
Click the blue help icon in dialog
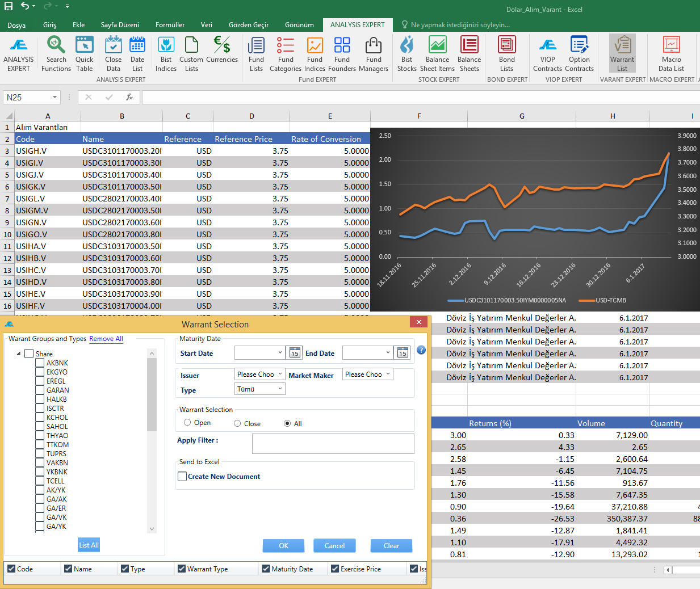[421, 350]
